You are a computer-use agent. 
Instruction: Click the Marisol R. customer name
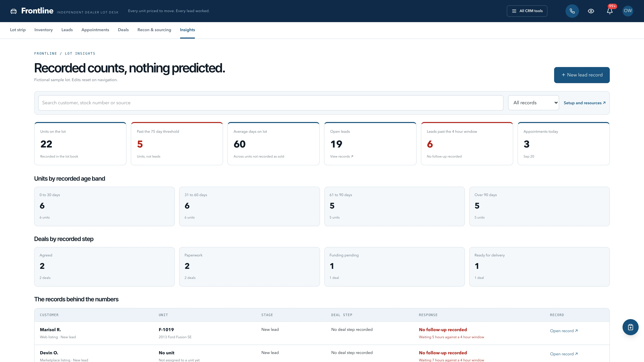click(50, 329)
